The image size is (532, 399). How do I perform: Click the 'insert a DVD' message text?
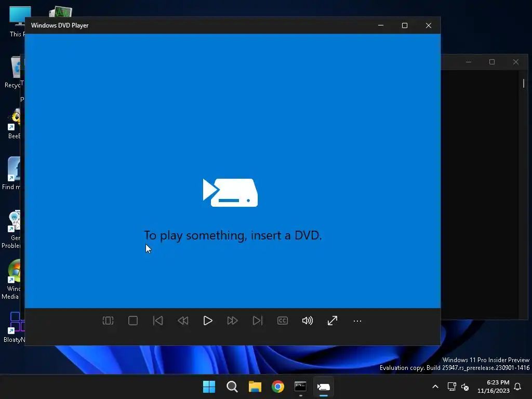pos(233,235)
